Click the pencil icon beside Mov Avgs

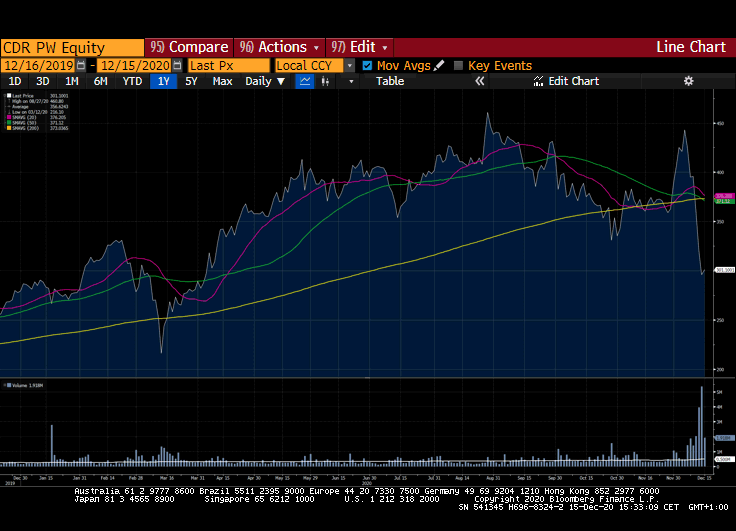tap(439, 65)
